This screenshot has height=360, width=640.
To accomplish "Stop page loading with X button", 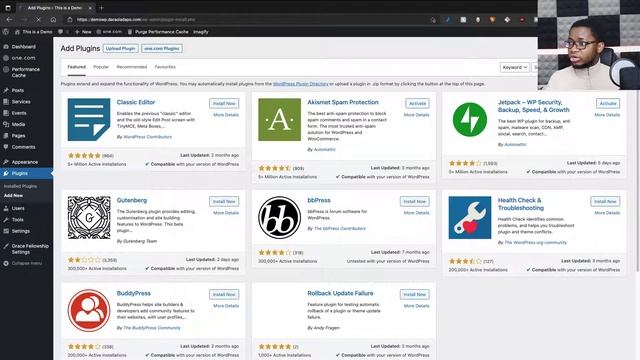I will coord(38,20).
